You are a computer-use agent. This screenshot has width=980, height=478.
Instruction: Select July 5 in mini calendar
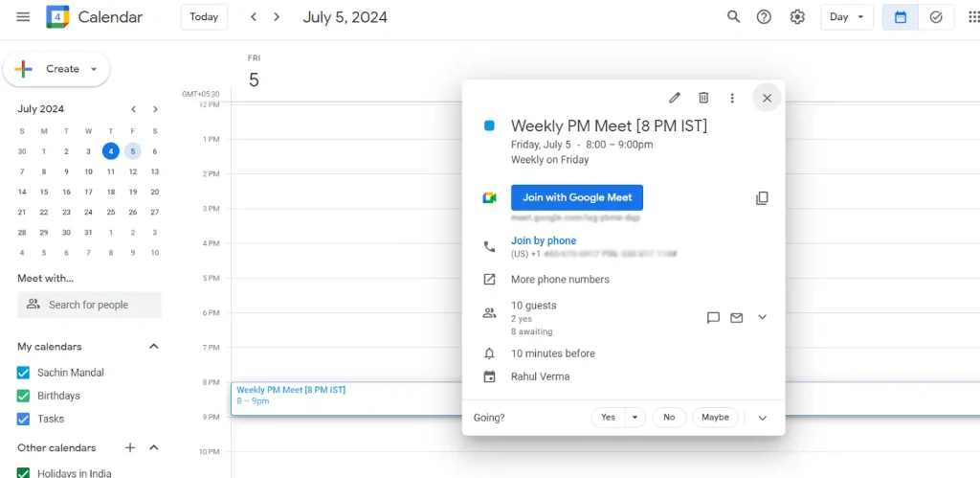[132, 150]
